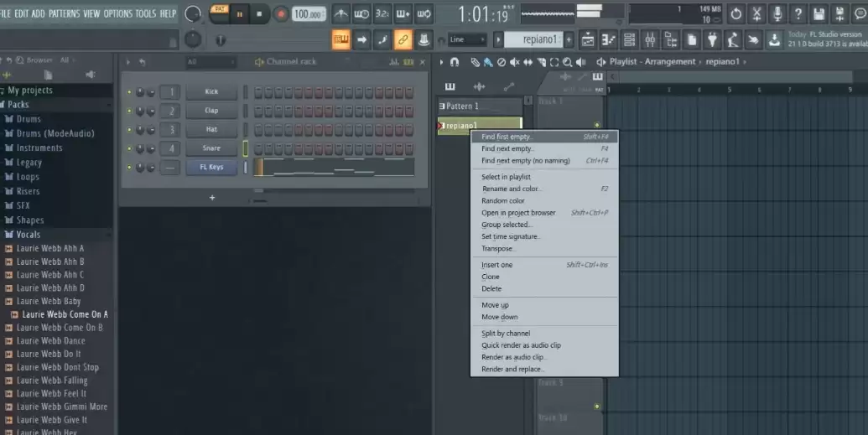The width and height of the screenshot is (868, 435).
Task: Click the playlist snap magnet icon
Action: coord(455,62)
